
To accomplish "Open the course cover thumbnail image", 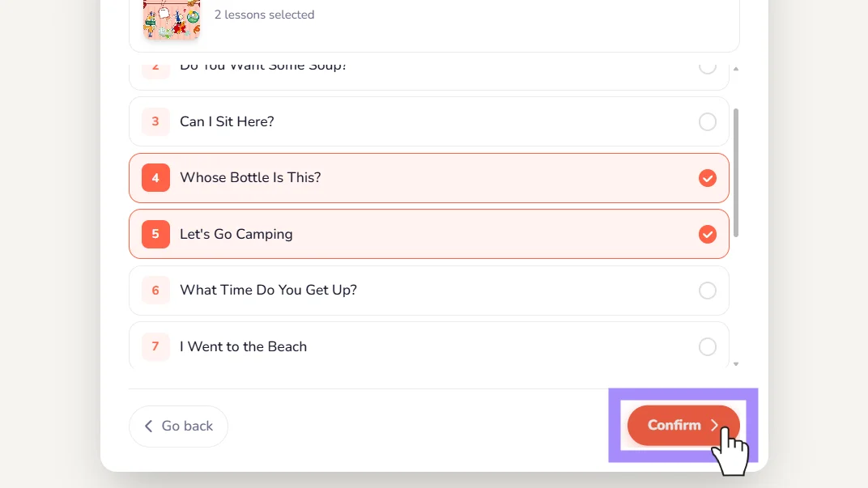I will [172, 19].
